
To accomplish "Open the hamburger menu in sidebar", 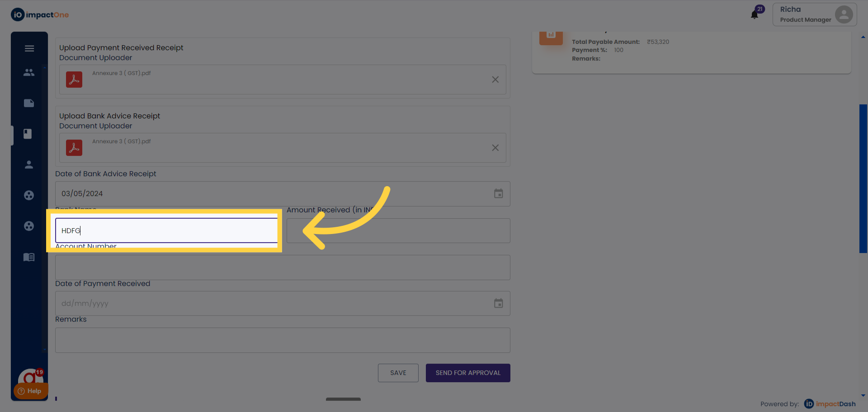I will point(29,48).
